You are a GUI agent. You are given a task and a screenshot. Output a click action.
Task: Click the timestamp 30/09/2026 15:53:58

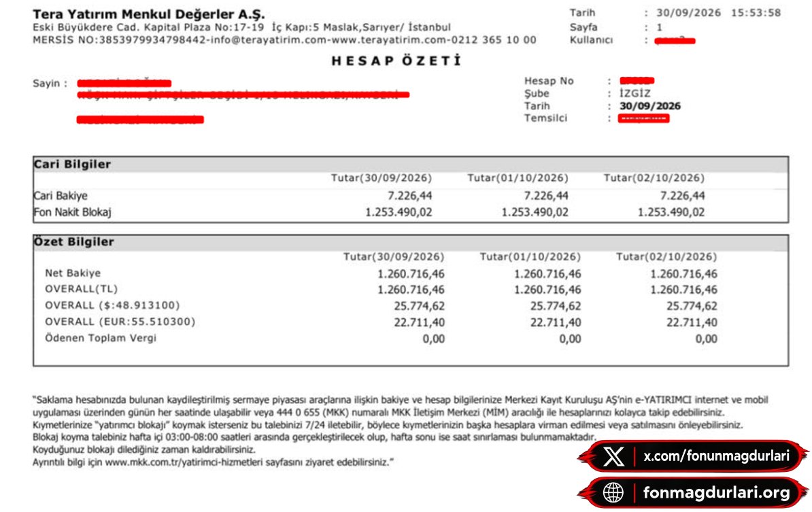pos(718,13)
